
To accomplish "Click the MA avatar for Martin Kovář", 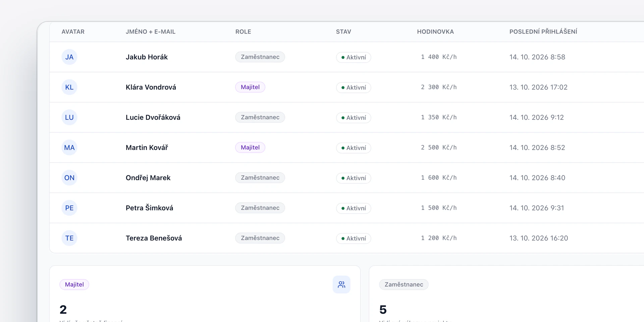I will [x=69, y=148].
